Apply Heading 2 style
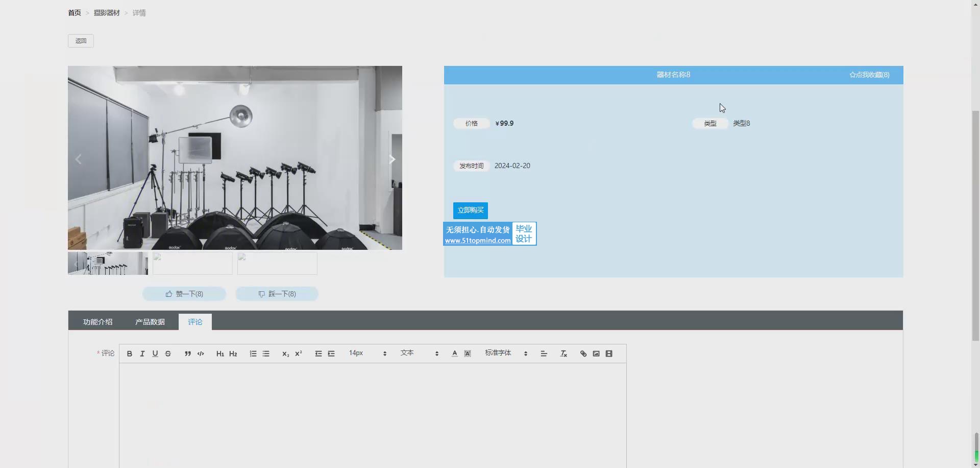The image size is (980, 468). tap(233, 354)
